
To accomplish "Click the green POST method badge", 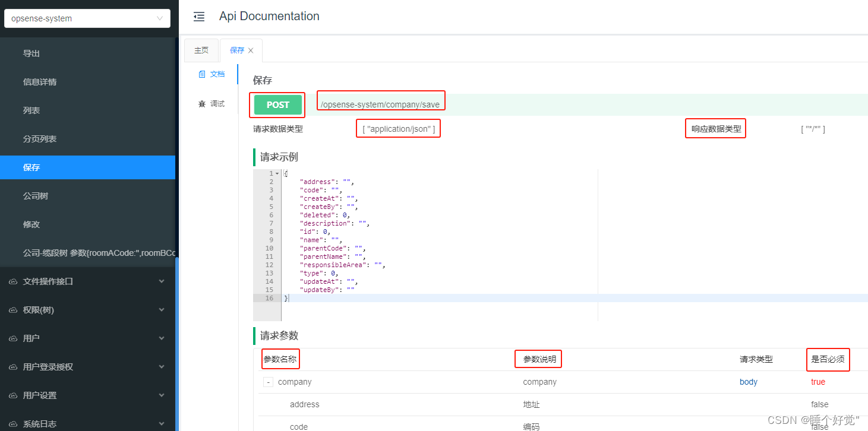I will coord(277,104).
